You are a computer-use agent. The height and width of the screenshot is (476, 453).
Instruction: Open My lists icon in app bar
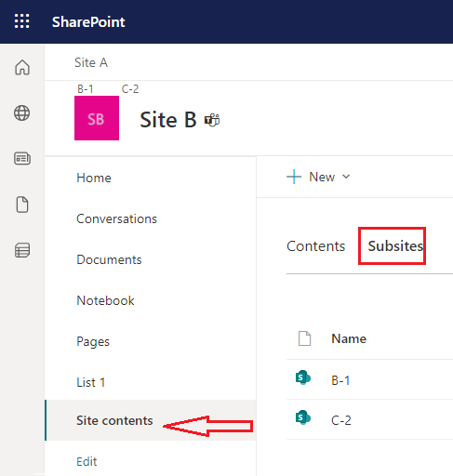pos(22,250)
